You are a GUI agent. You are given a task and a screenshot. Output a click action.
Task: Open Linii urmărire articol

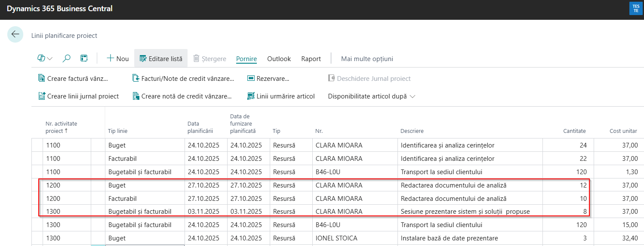(x=281, y=96)
